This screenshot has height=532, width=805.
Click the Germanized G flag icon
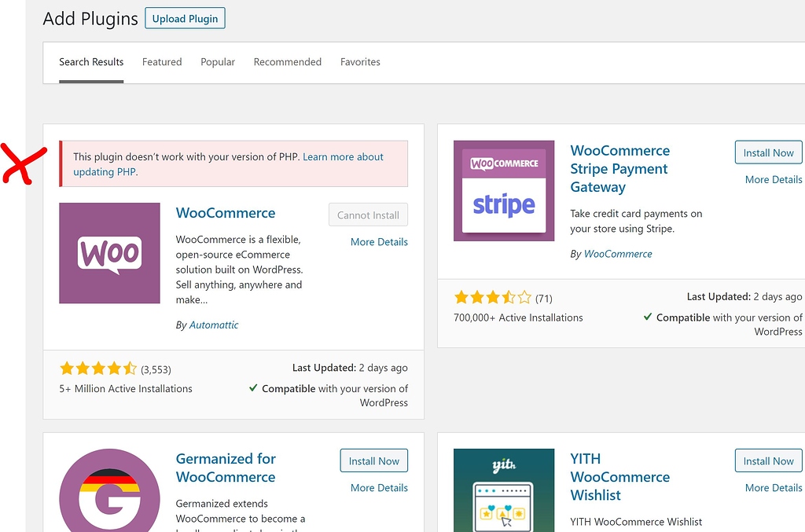click(109, 490)
